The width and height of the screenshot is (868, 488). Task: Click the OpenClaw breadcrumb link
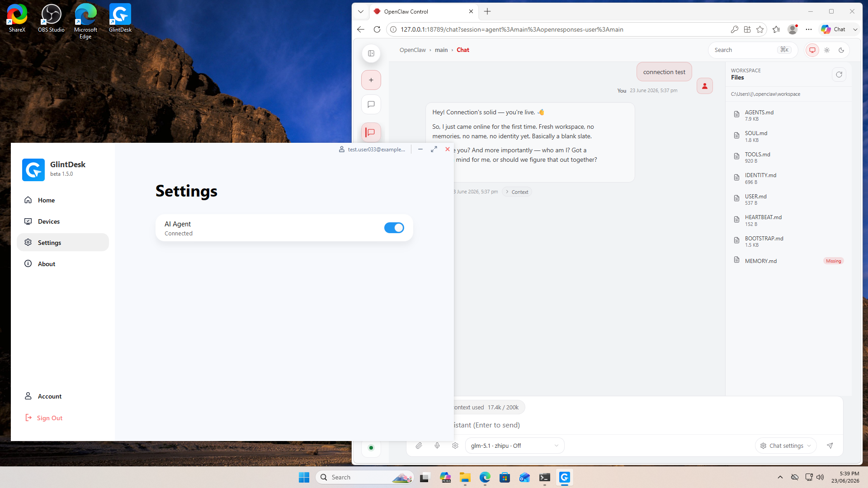[x=412, y=50]
